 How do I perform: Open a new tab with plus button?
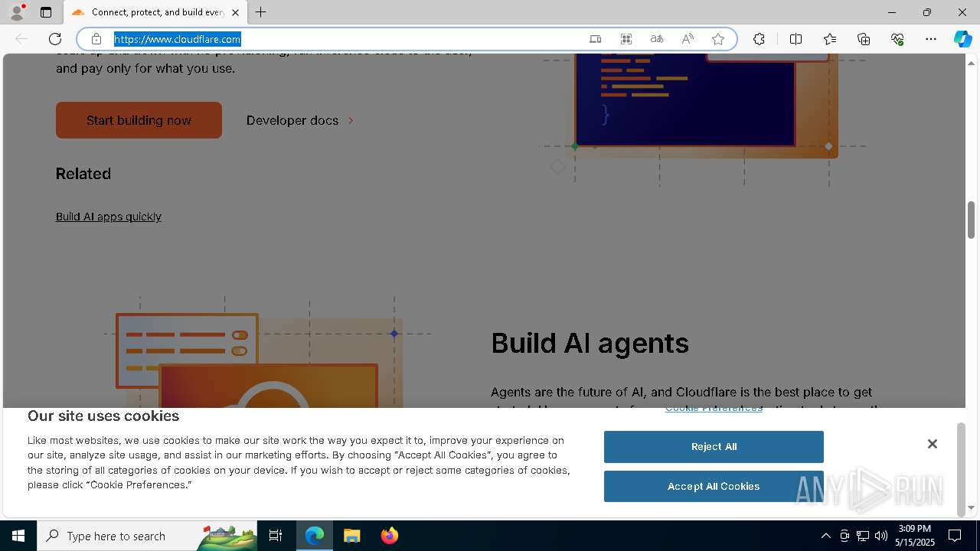261,12
